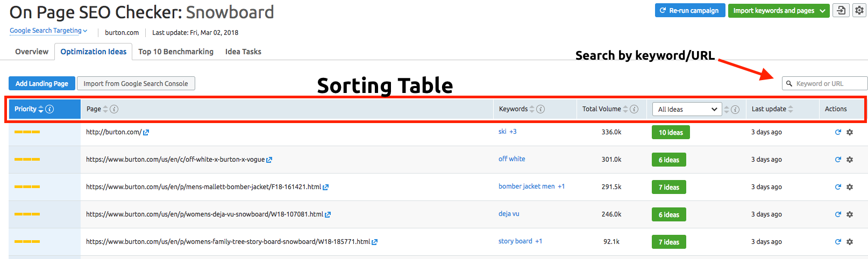Open external link icon for http://burton.com/
The height and width of the screenshot is (259, 868).
point(146,132)
